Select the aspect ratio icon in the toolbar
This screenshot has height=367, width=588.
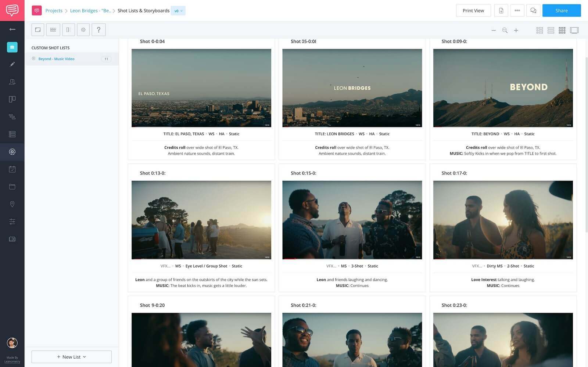pos(37,29)
